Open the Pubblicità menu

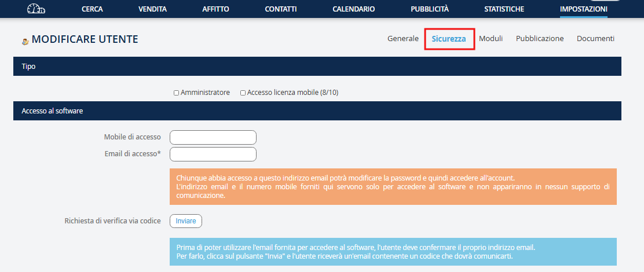(x=430, y=9)
